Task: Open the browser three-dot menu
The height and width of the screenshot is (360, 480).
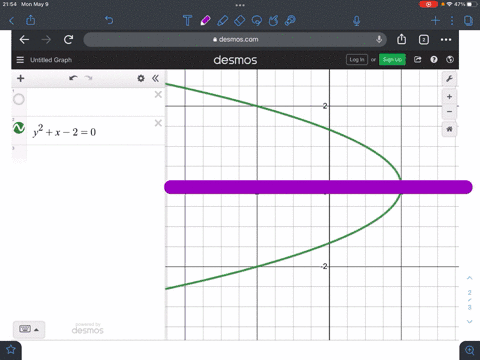Action: (446, 40)
